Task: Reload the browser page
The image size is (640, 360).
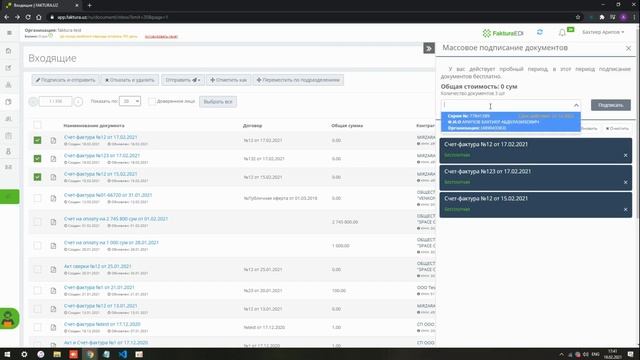Action: pos(28,17)
